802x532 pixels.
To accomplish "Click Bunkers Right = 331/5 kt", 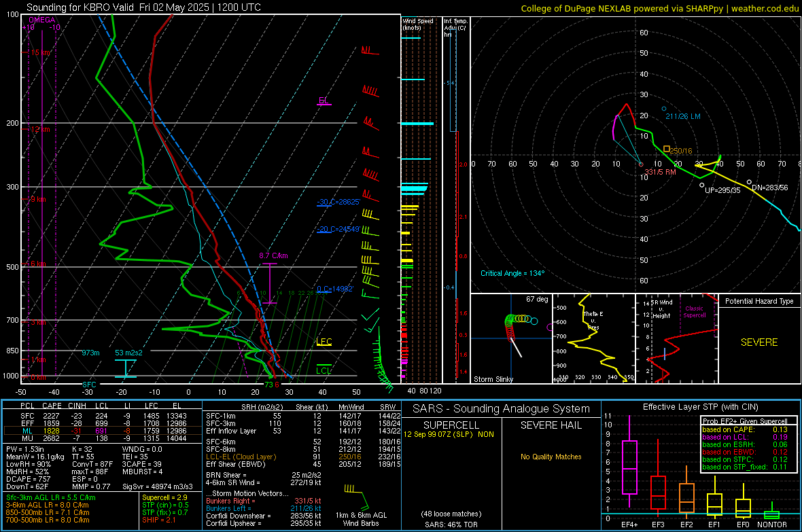I will click(x=264, y=501).
